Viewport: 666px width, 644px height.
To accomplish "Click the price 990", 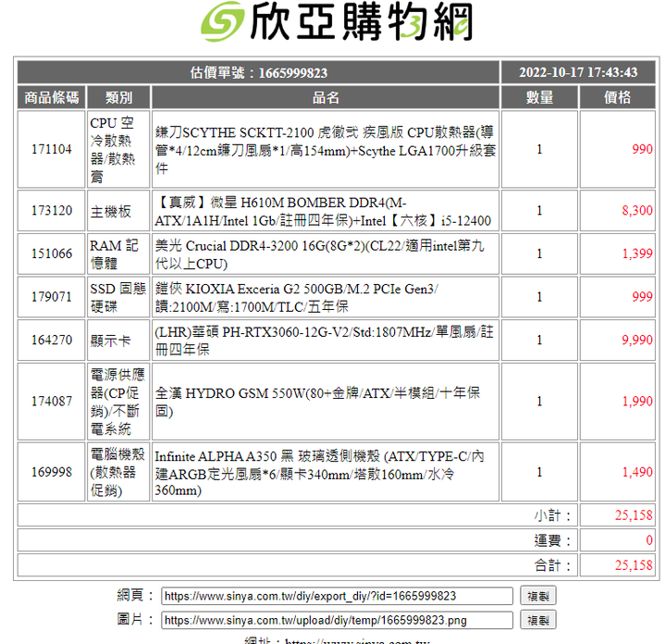I will pos(642,150).
